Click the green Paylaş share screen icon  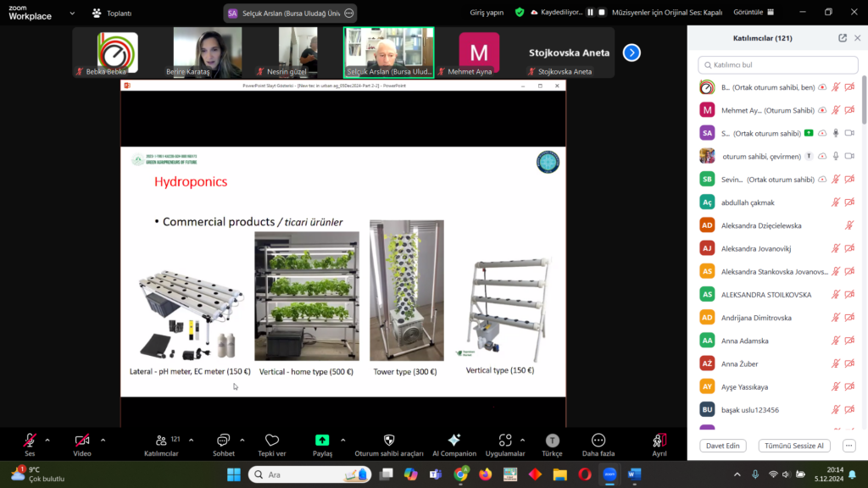(x=322, y=440)
